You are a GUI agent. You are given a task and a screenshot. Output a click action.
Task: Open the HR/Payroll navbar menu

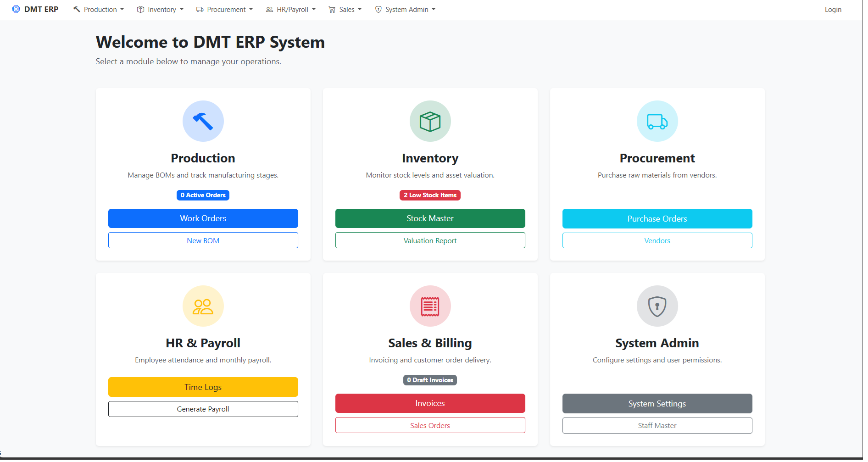pos(291,10)
